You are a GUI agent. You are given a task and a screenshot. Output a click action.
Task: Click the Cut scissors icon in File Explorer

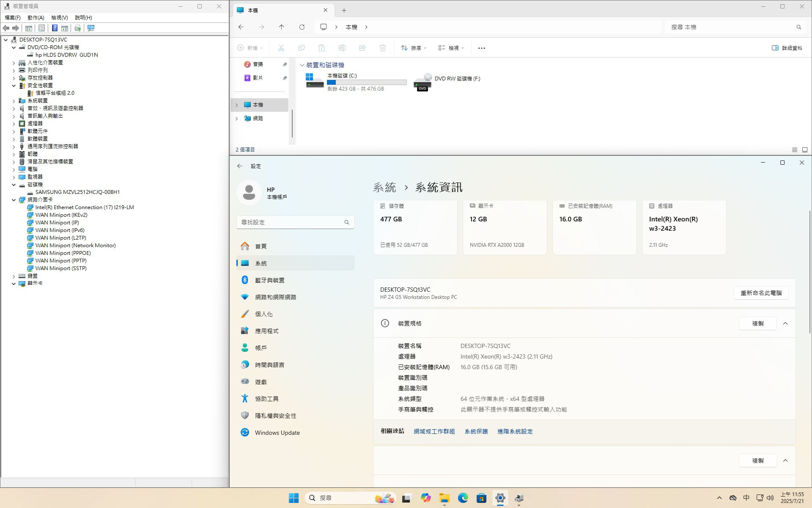tap(281, 48)
